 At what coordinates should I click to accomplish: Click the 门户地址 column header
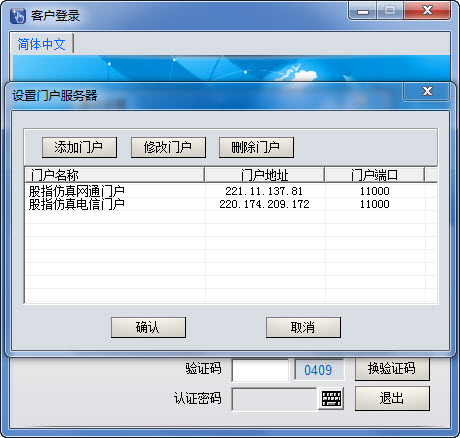[x=264, y=175]
